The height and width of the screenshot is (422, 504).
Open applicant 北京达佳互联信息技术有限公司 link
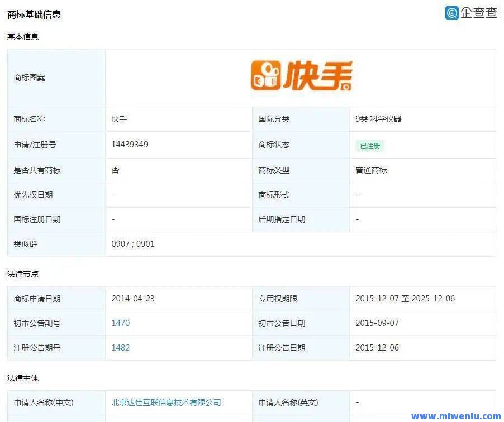pos(167,402)
